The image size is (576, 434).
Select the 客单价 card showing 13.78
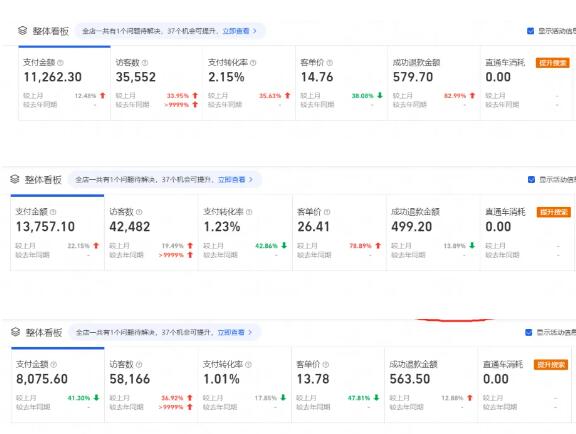click(338, 385)
